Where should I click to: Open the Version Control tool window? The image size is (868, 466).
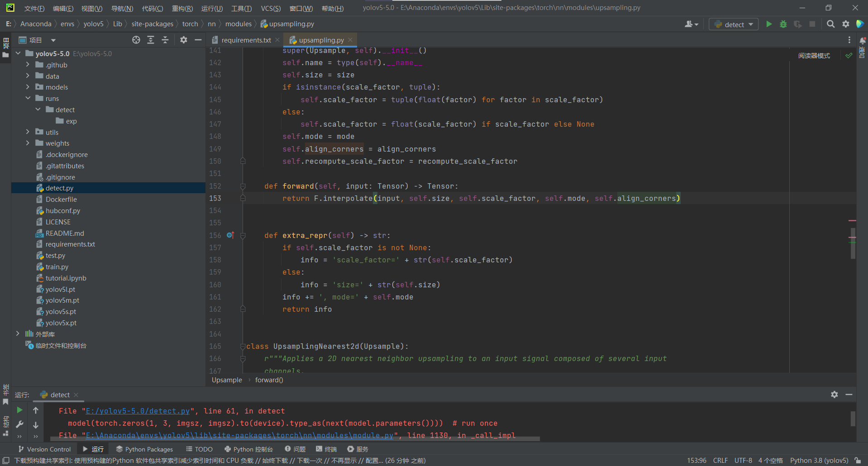click(44, 449)
